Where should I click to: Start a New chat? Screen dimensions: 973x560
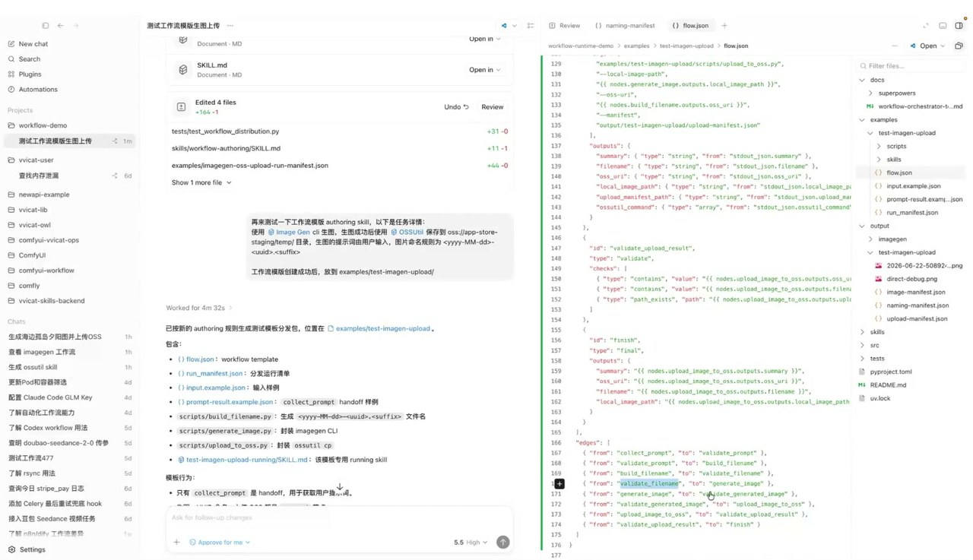tap(33, 44)
